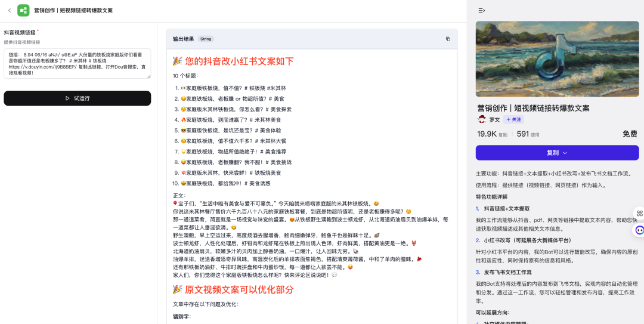This screenshot has width=644, height=324.
Task: Click the 输出结果 header label
Action: pos(183,39)
